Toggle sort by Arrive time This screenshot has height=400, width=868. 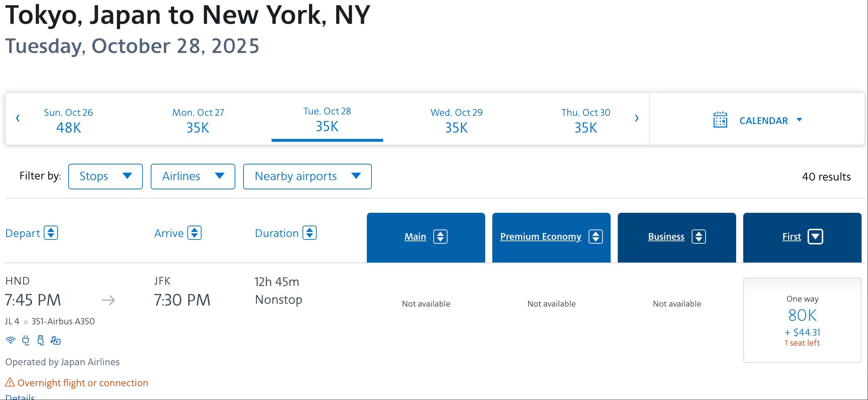tap(194, 233)
